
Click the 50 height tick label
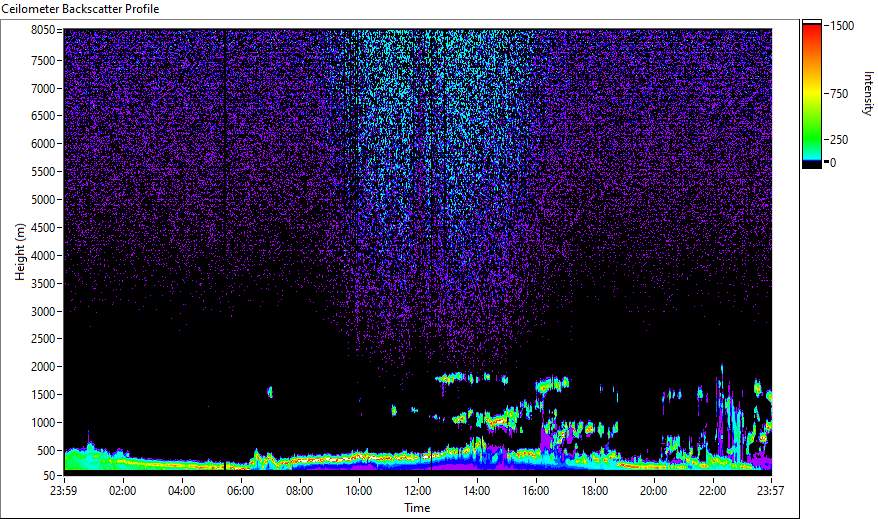click(49, 476)
